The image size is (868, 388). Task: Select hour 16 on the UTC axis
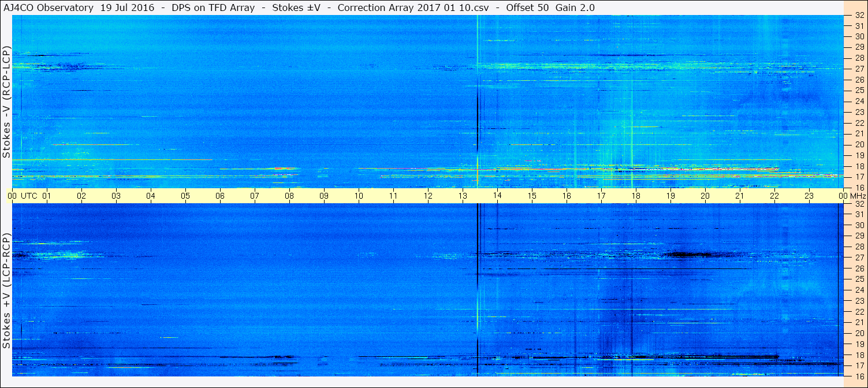tap(567, 196)
